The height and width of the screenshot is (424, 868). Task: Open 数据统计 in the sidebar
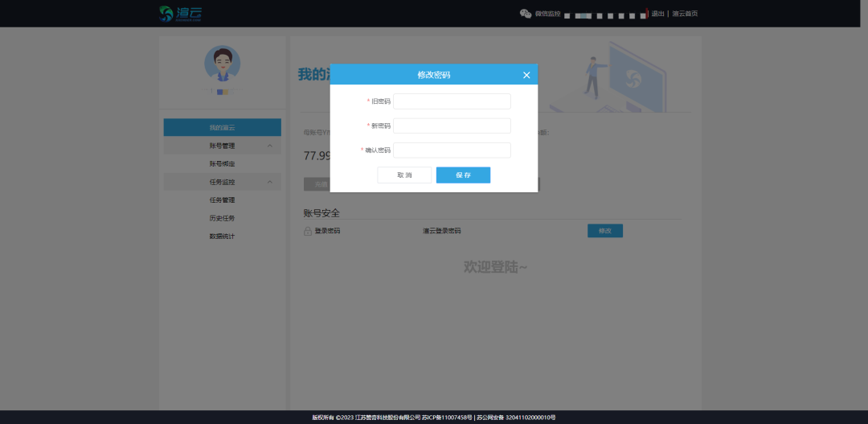[222, 237]
